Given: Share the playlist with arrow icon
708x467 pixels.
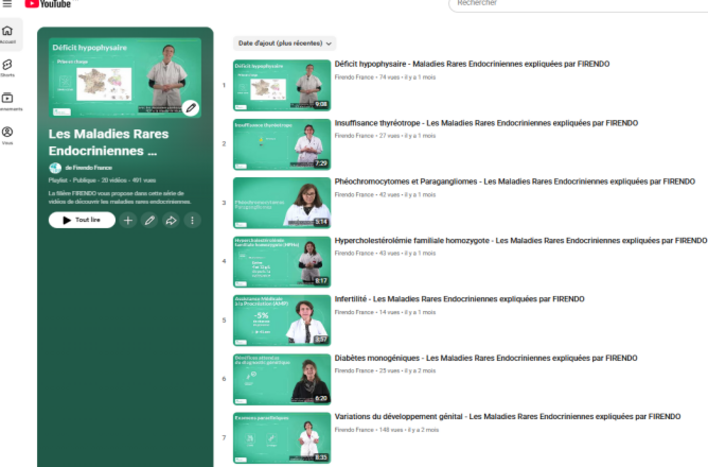Looking at the screenshot, I should [x=171, y=220].
